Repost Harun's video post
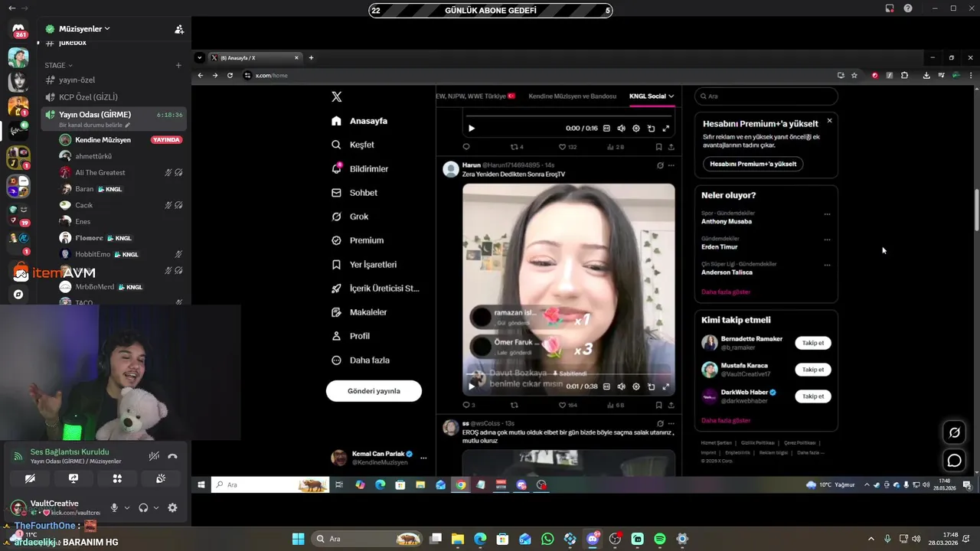The height and width of the screenshot is (551, 980). click(x=514, y=405)
